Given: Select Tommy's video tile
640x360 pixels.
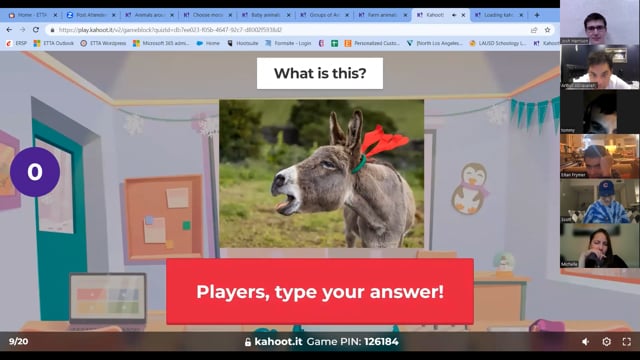Looking at the screenshot, I should pyautogui.click(x=599, y=111).
